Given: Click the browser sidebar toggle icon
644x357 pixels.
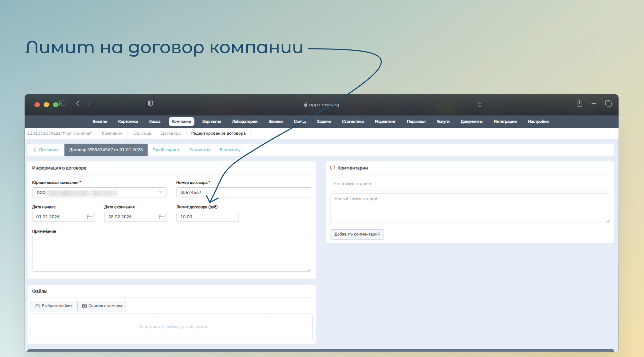Looking at the screenshot, I should tap(63, 104).
